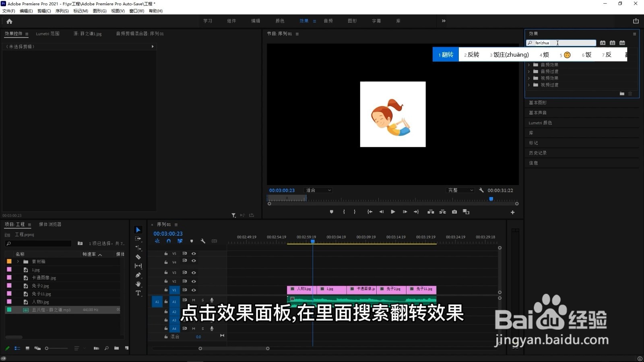Toggle snap in timeline
This screenshot has width=644, height=362.
[169, 241]
